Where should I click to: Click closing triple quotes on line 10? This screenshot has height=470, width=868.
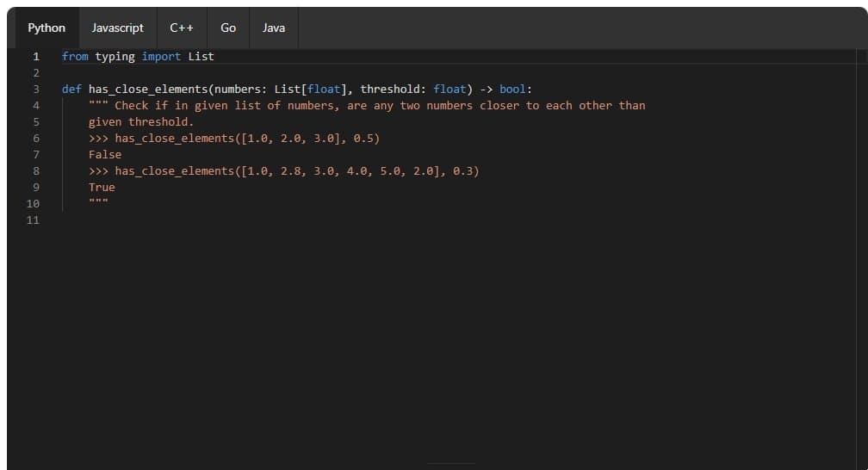tap(98, 201)
